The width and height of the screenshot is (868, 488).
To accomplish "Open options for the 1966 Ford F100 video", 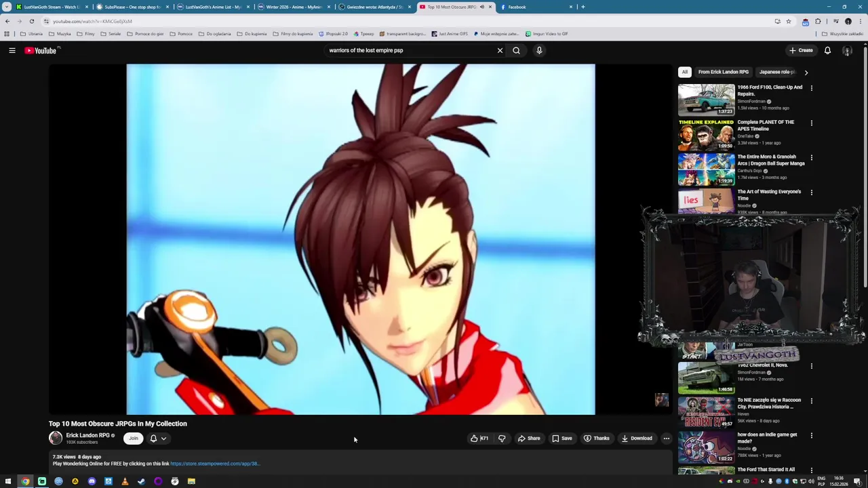I will click(x=811, y=88).
